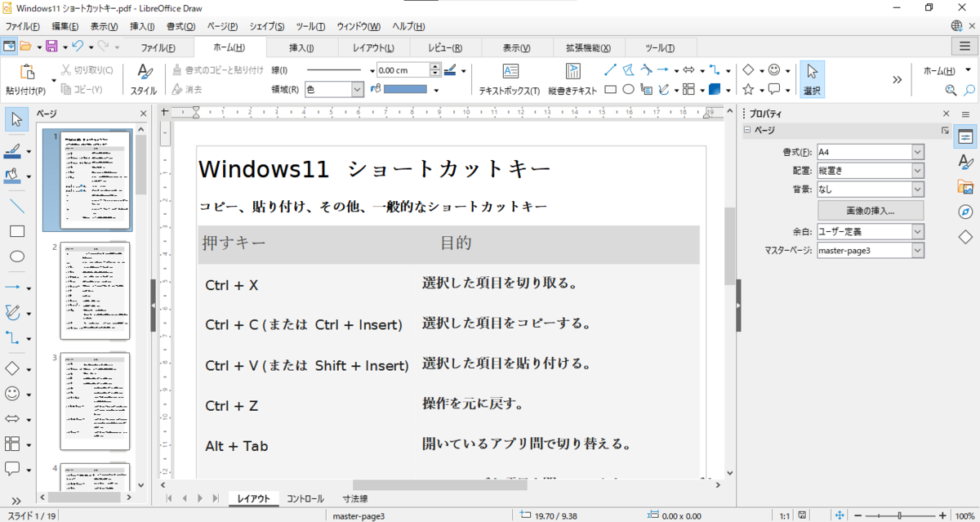This screenshot has height=522, width=980.
Task: Switch to the 拡張機能(X) ribbon tab
Action: (589, 47)
